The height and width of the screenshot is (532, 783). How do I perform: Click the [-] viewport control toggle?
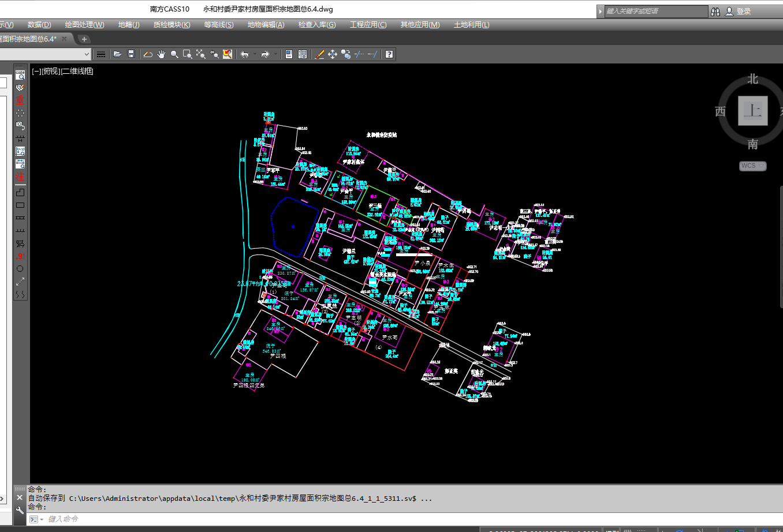[x=36, y=71]
